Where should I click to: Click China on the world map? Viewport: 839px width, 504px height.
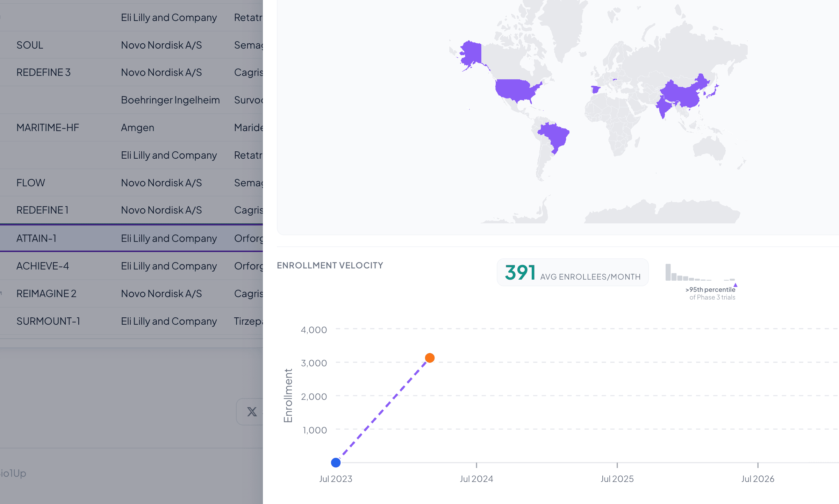pyautogui.click(x=682, y=94)
